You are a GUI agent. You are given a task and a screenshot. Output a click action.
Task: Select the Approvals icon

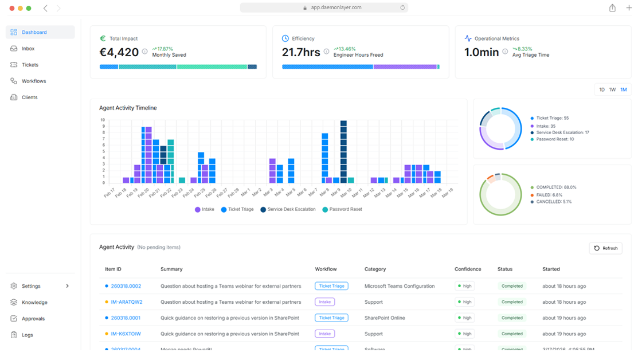tap(13, 319)
